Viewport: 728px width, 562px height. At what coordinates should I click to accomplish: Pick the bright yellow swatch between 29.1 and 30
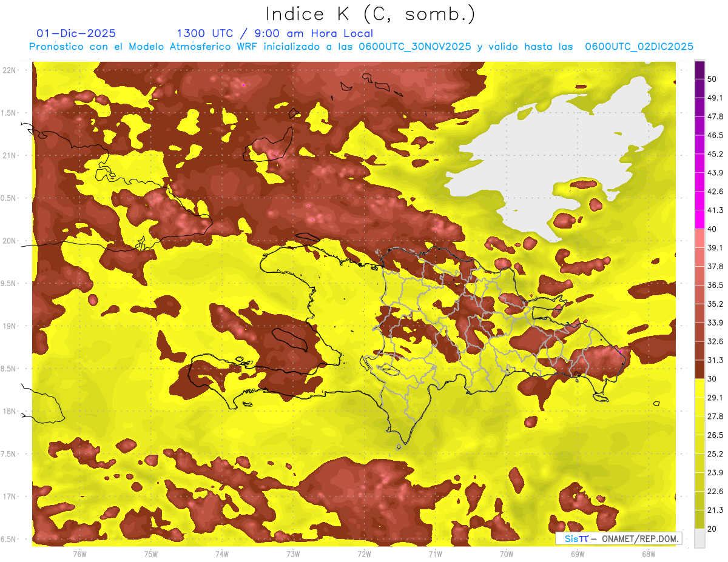pyautogui.click(x=699, y=388)
